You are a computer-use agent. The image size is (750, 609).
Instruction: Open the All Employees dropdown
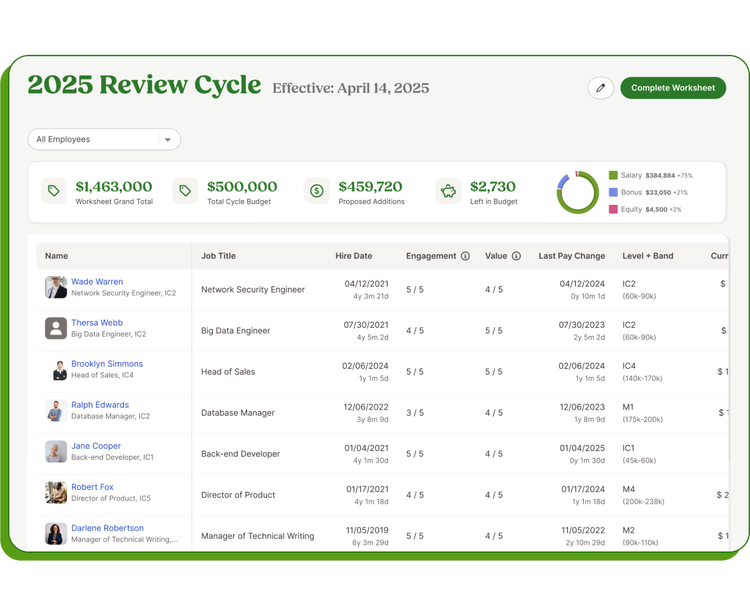coord(104,139)
